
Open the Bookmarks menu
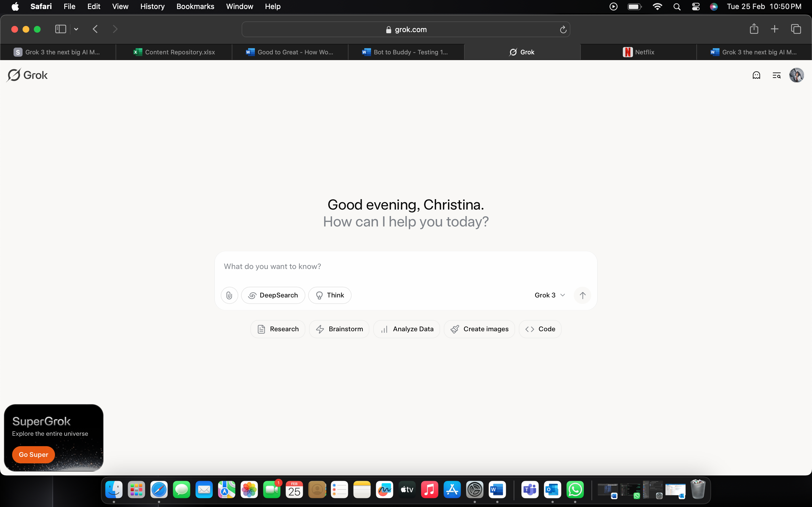pyautogui.click(x=195, y=6)
